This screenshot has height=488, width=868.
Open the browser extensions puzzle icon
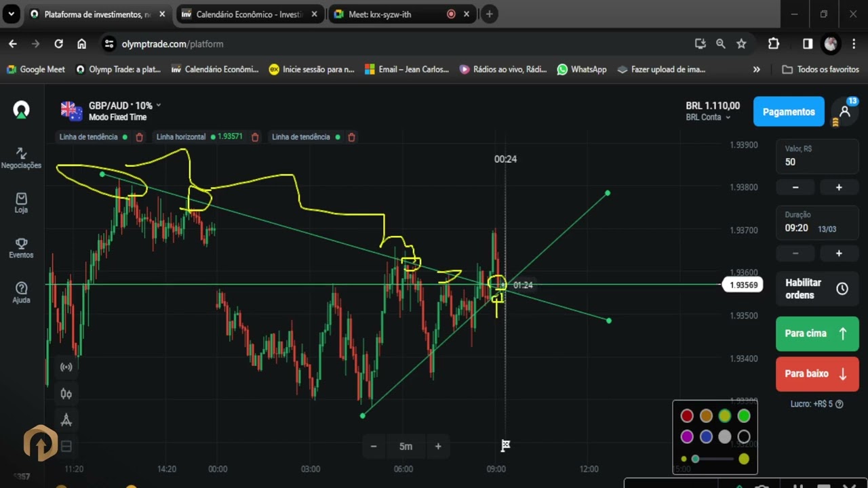tap(774, 43)
